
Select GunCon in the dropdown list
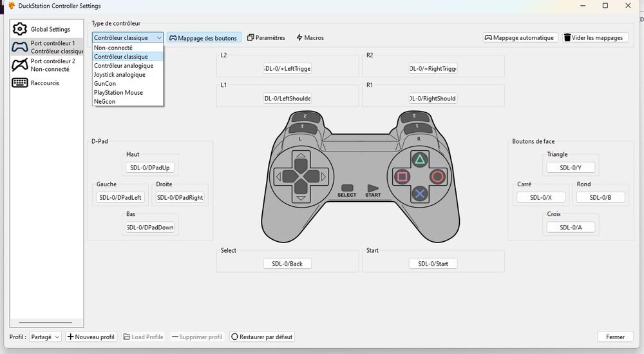coord(105,84)
